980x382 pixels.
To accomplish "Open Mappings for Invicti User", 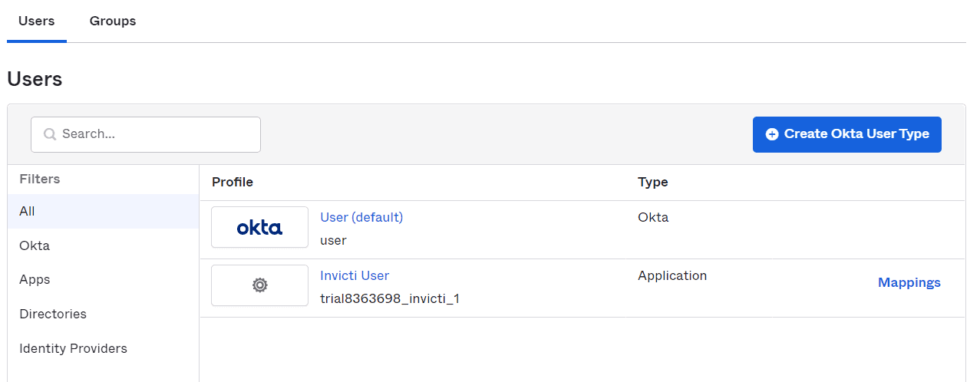I will click(909, 282).
